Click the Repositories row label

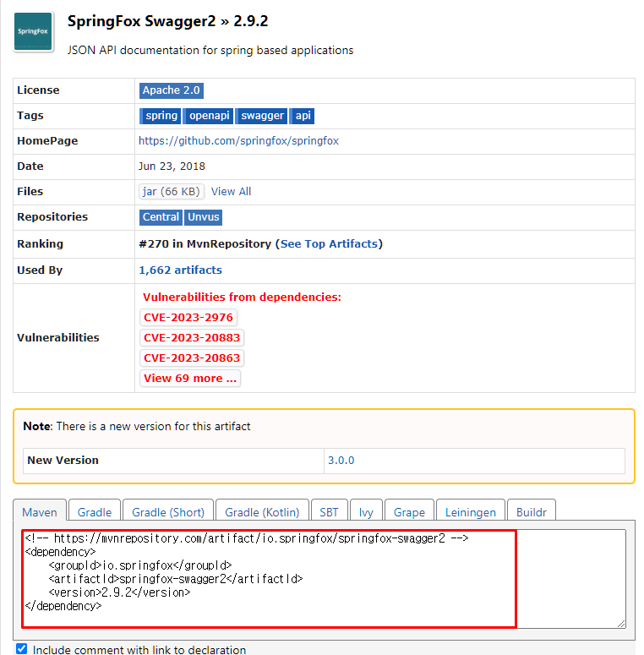coord(52,217)
